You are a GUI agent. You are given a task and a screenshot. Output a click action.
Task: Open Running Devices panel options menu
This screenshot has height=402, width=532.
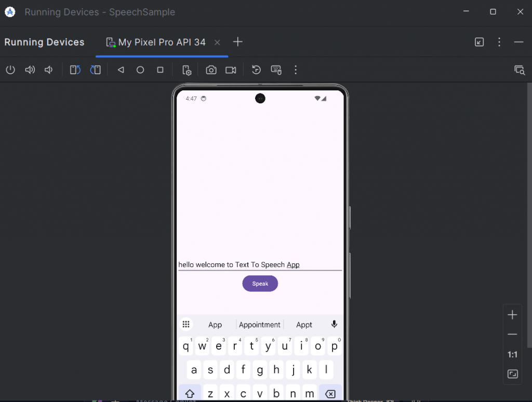point(499,42)
